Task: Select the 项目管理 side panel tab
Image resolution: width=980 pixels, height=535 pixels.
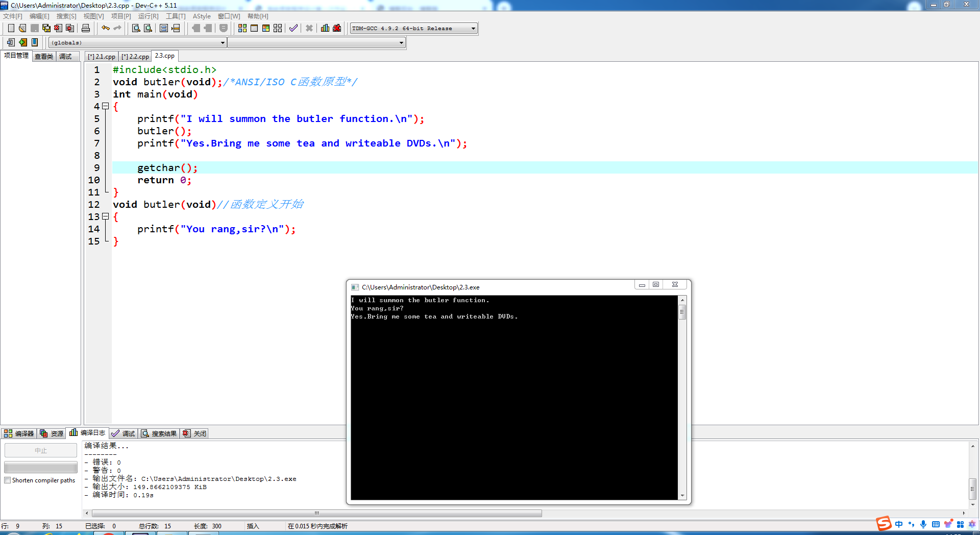Action: click(16, 56)
